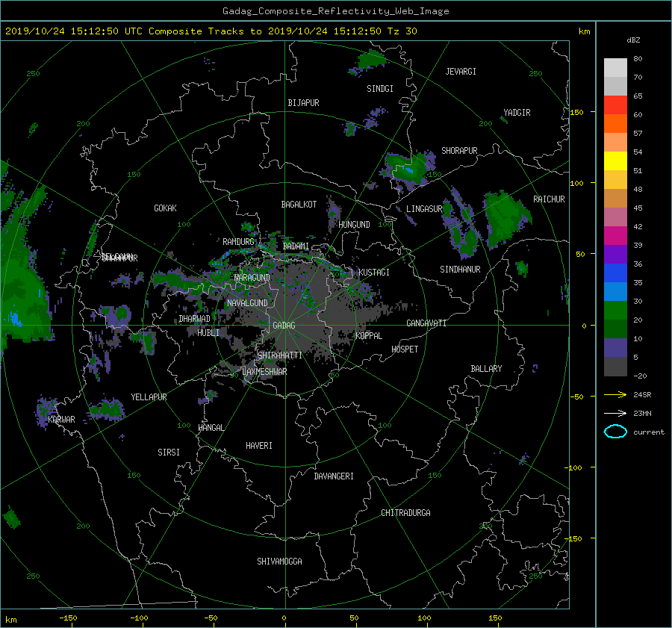Click the HUBLI city label
This screenshot has height=628, width=672.
tap(208, 332)
